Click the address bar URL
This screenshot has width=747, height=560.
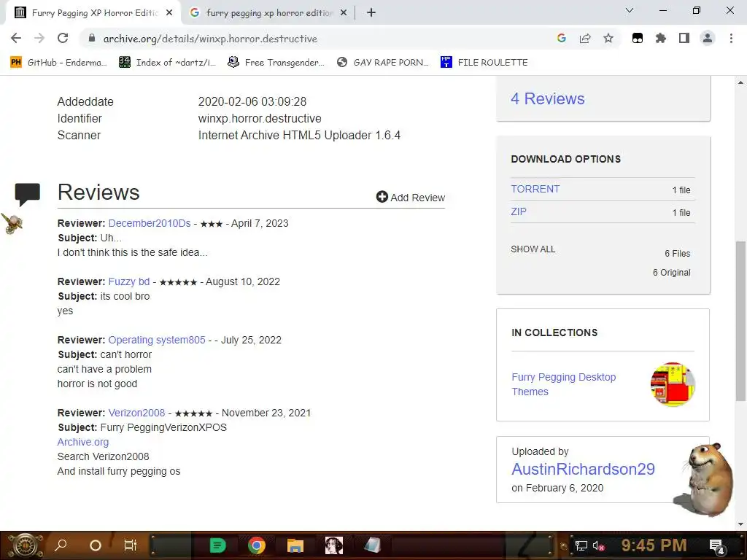click(x=210, y=39)
